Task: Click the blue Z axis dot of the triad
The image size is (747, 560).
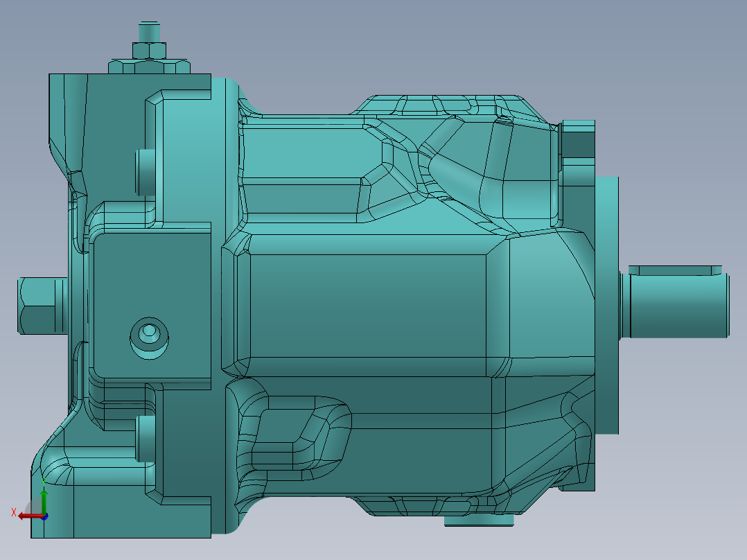Action: [45, 516]
